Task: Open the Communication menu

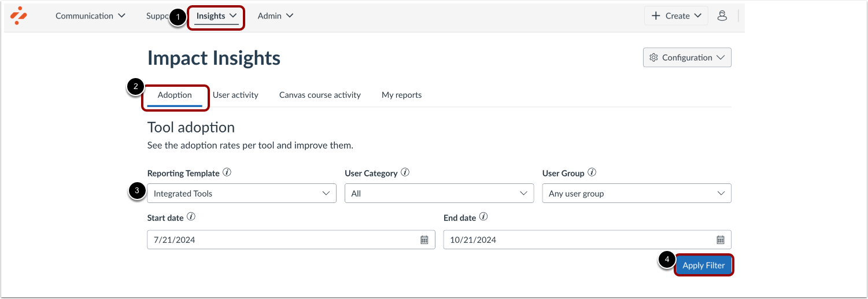Action: pos(90,16)
